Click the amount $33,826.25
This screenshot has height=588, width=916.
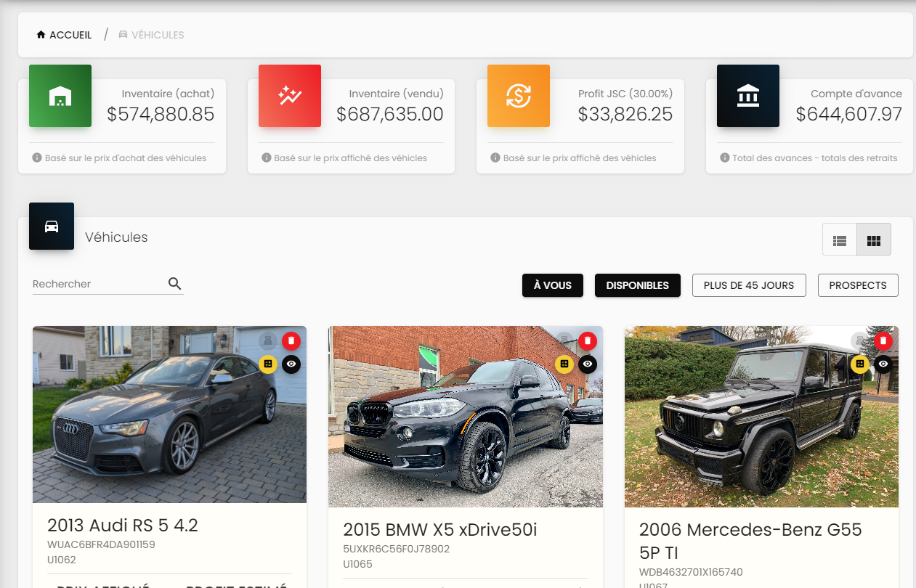[x=625, y=114]
